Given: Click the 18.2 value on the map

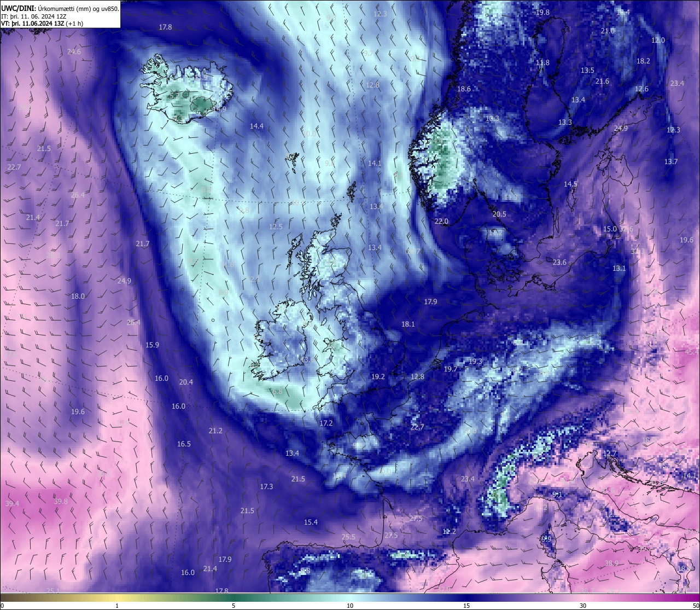Looking at the screenshot, I should (643, 61).
